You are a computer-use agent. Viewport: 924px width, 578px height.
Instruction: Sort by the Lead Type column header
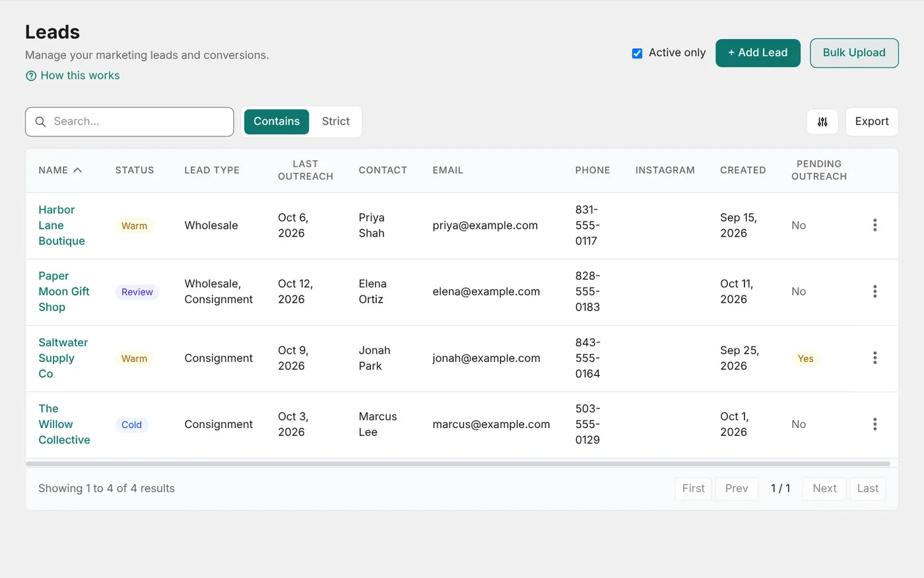[212, 170]
